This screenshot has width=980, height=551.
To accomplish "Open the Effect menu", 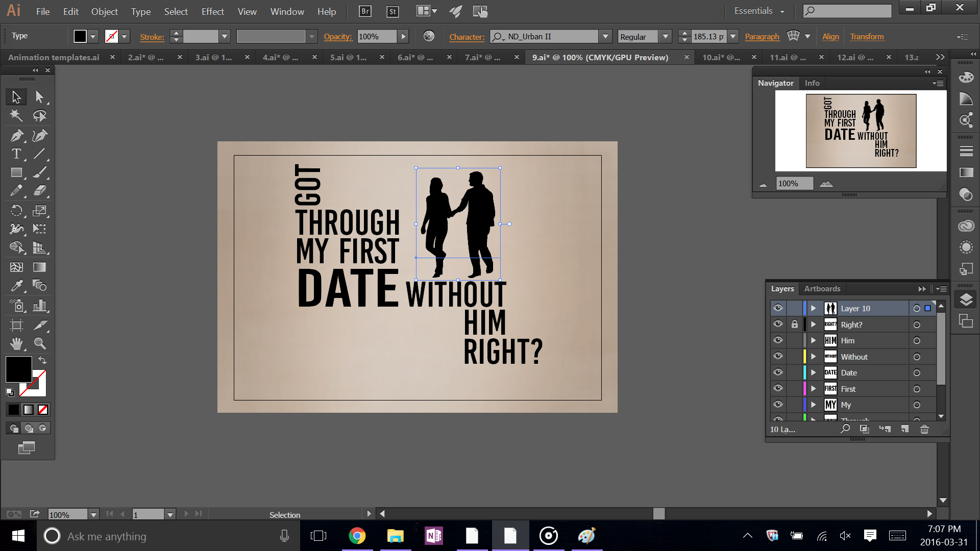I will tap(212, 11).
